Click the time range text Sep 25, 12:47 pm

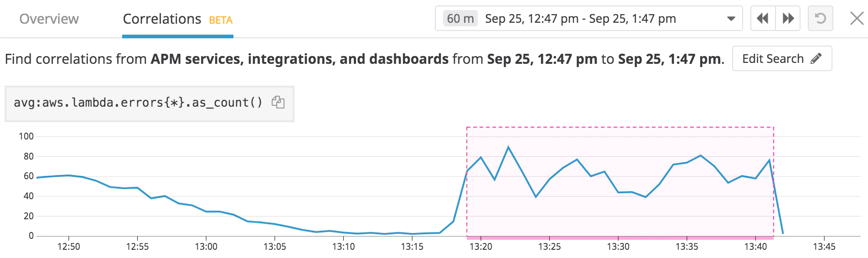pos(532,19)
